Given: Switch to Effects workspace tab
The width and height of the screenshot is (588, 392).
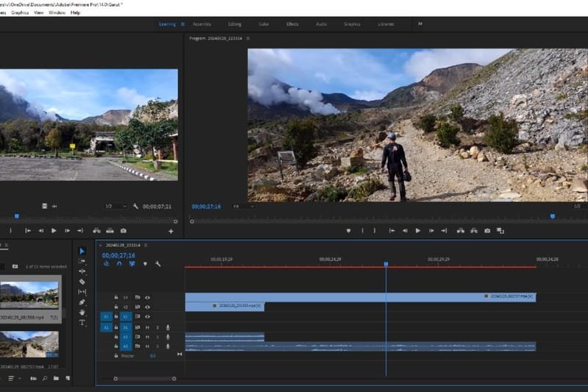Looking at the screenshot, I should (293, 24).
